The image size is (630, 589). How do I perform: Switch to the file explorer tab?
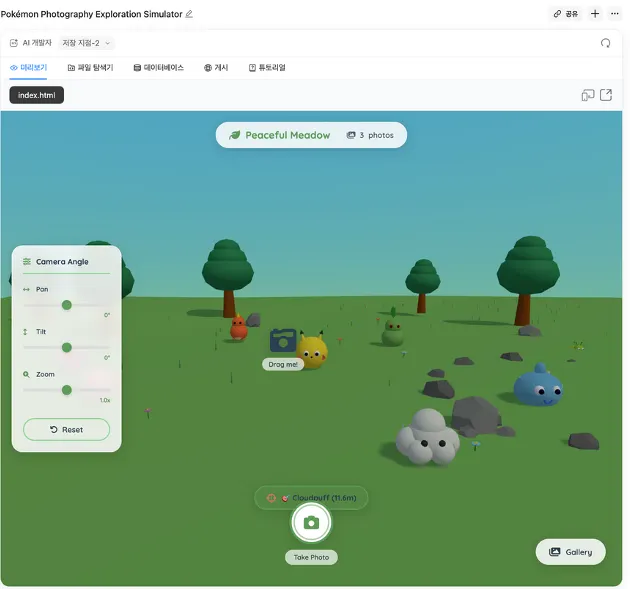point(90,67)
